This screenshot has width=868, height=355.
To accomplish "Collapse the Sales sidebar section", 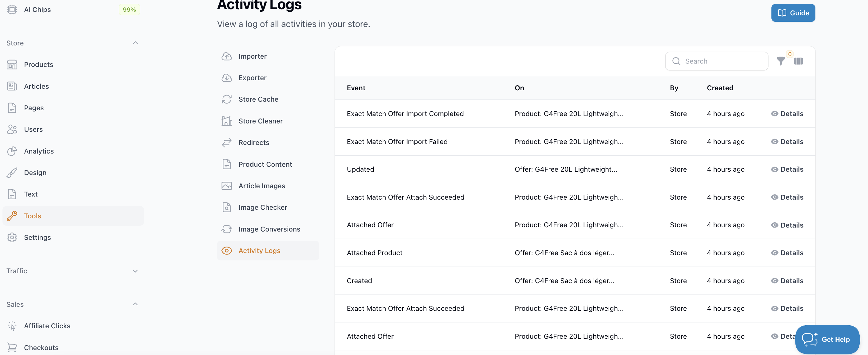I will coord(135,304).
